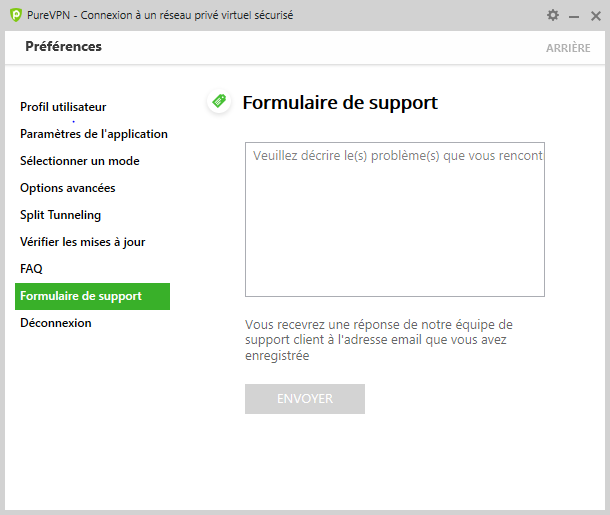The height and width of the screenshot is (515, 610).
Task: Open Options avancées settings
Action: (68, 188)
